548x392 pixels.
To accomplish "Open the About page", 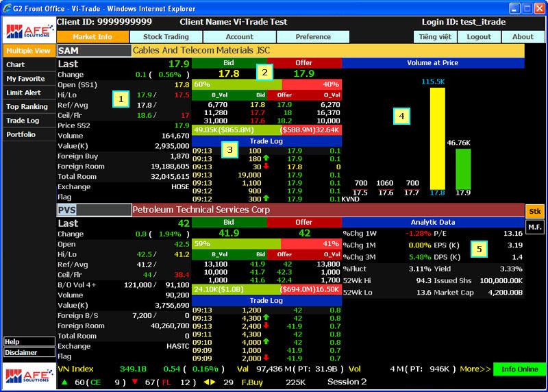I will click(523, 37).
